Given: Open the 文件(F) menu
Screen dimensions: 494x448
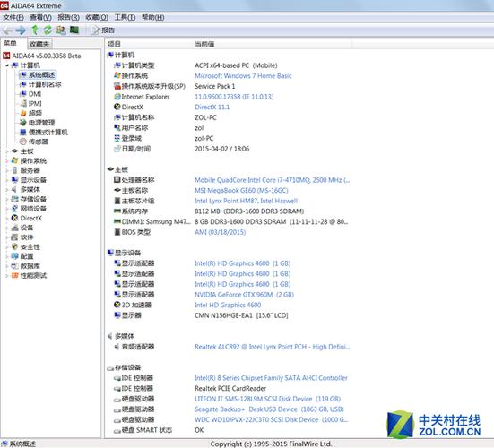Looking at the screenshot, I should click(x=13, y=17).
